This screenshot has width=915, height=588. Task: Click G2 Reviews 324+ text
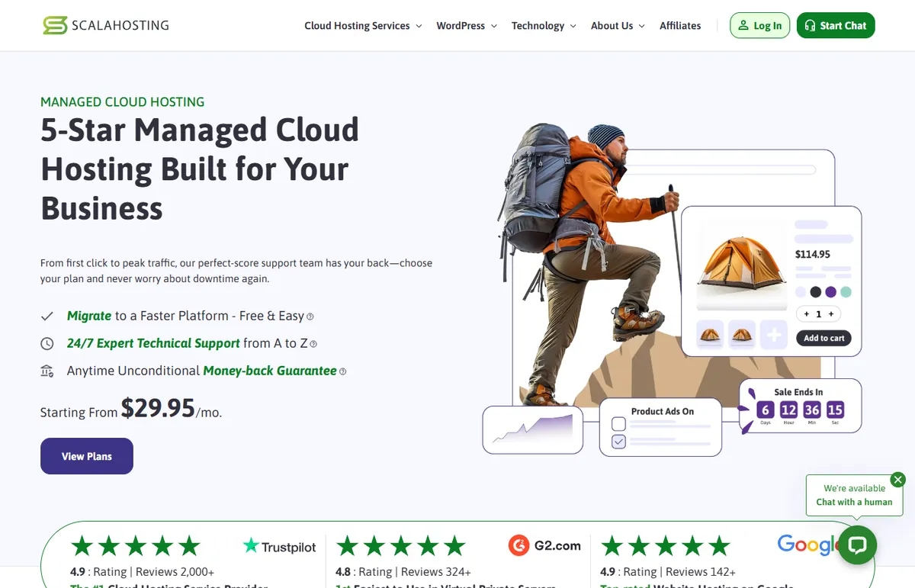tap(436, 572)
